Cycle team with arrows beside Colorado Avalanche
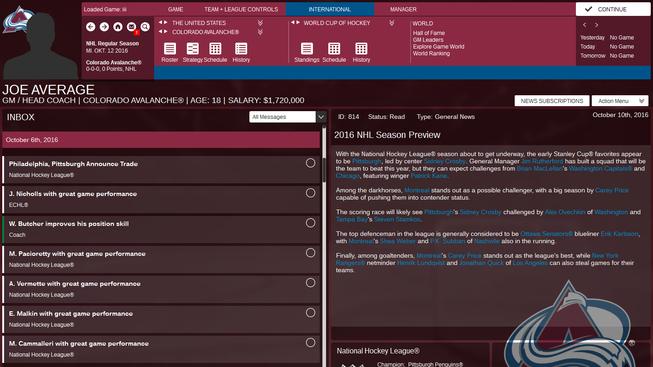Viewport: 653px width, 367px height. pyautogui.click(x=163, y=32)
